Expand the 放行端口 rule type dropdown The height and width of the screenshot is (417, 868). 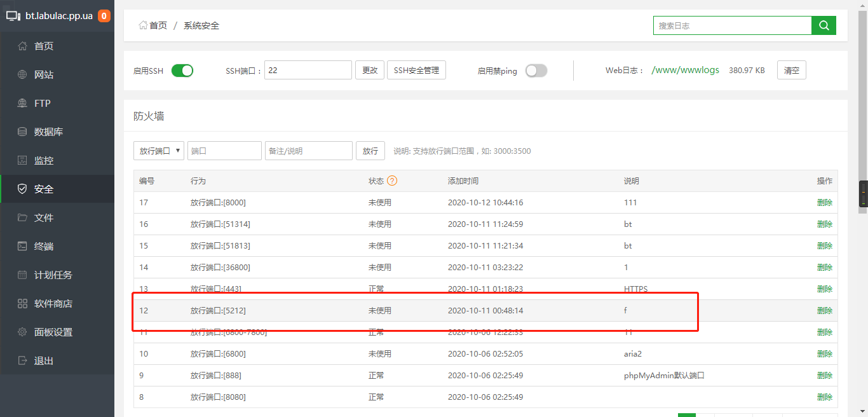point(159,151)
